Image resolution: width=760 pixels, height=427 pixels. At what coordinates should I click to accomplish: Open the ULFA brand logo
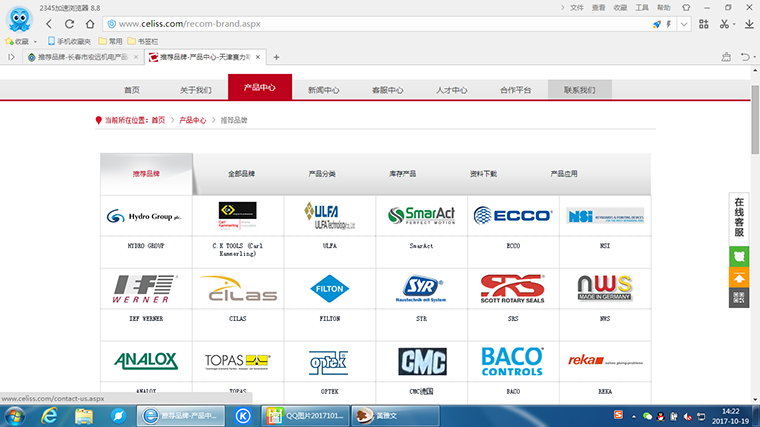330,216
